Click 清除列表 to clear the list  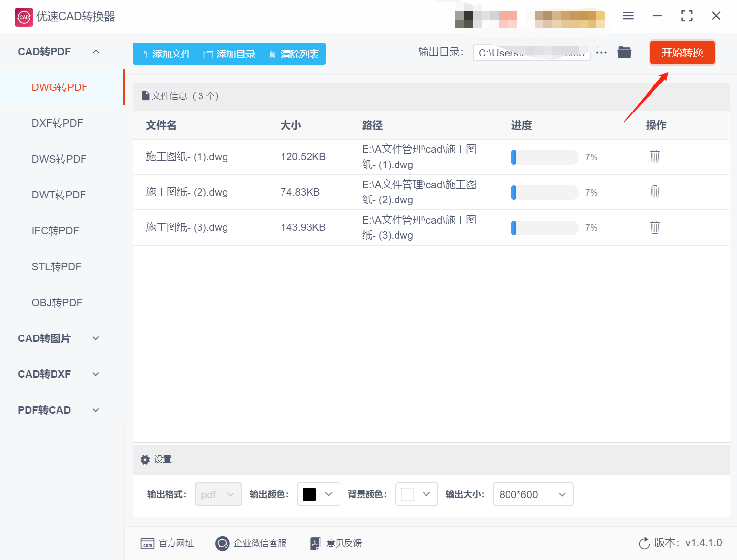tap(294, 54)
